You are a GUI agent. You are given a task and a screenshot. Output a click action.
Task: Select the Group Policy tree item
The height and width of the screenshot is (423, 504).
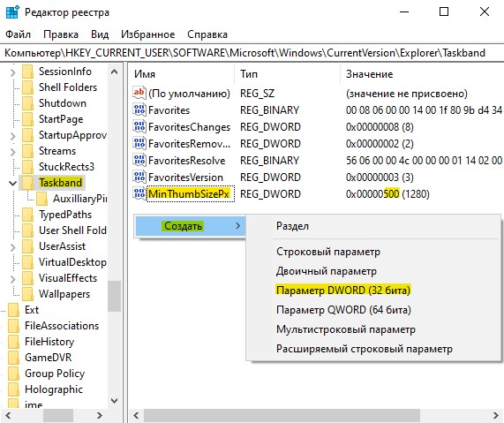pyautogui.click(x=55, y=374)
